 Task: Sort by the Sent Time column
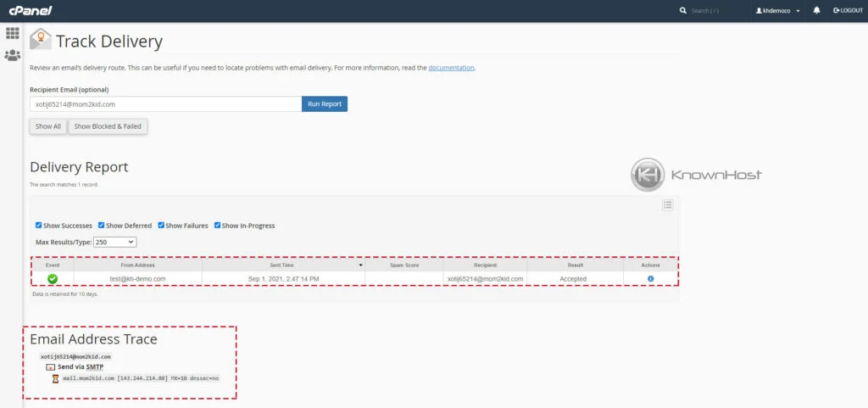283,265
